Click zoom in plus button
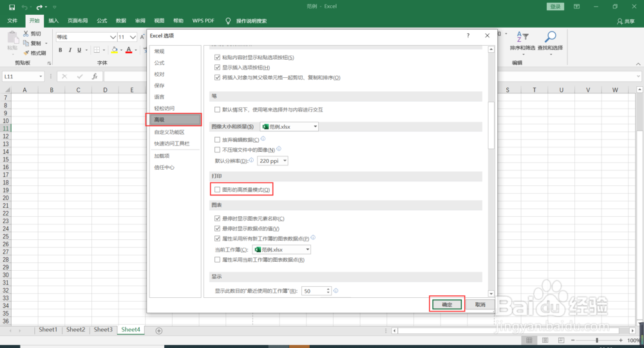 click(621, 340)
